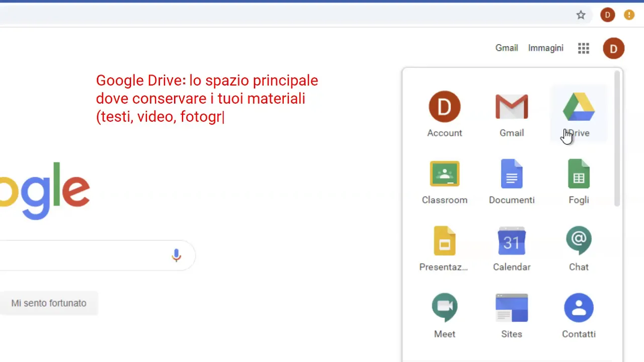Go to Gmail via the top link
This screenshot has width=644, height=362.
coord(507,48)
